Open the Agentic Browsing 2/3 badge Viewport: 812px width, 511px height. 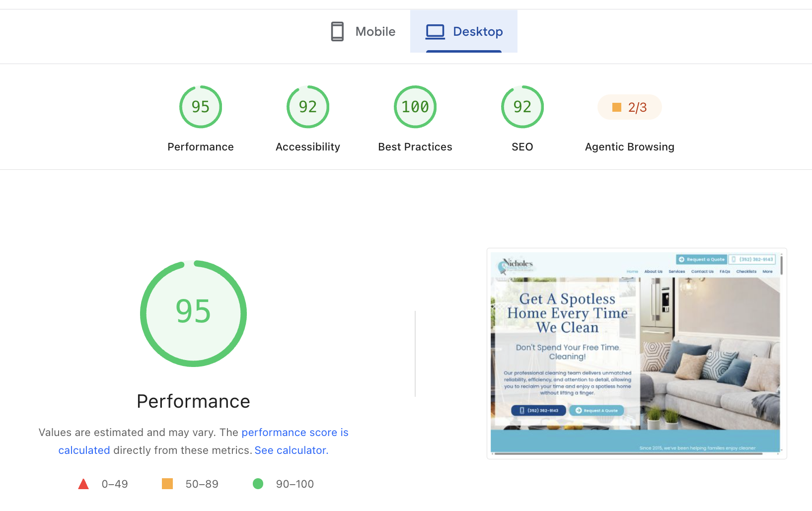[630, 107]
